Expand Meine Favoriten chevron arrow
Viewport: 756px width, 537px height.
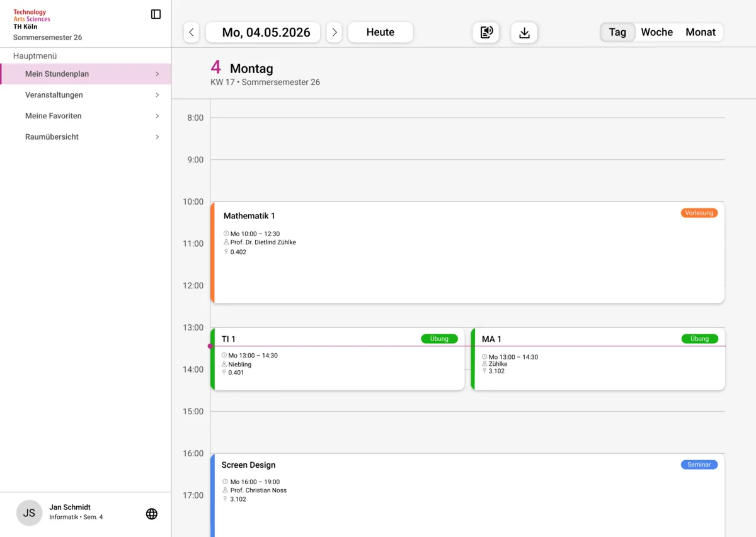coord(157,116)
